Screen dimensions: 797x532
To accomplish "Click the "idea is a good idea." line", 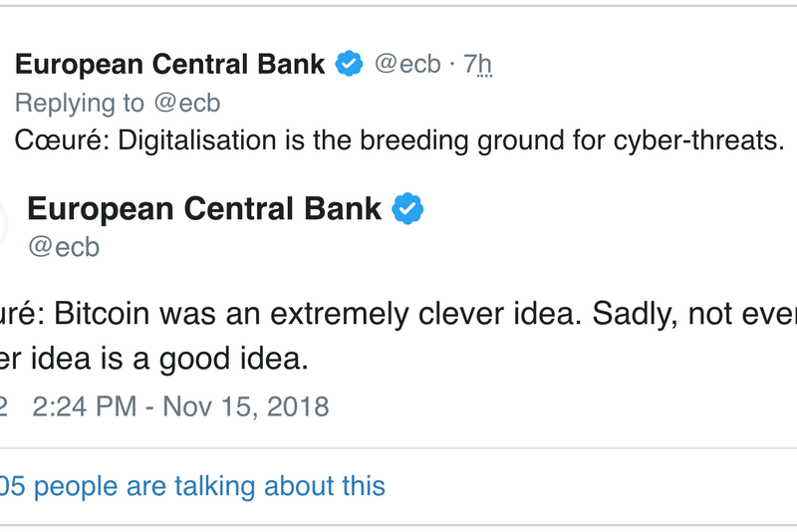I will pyautogui.click(x=167, y=360).
